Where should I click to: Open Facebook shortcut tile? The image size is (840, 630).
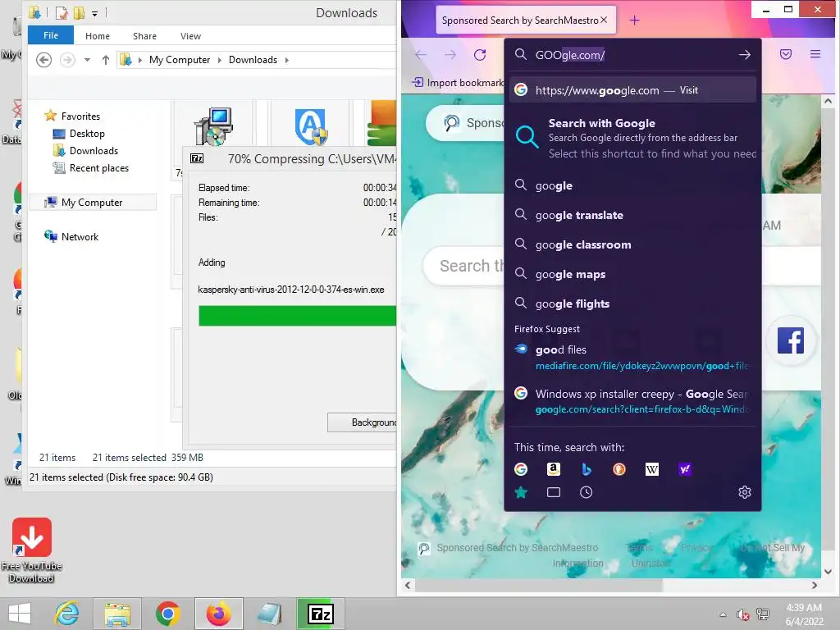[791, 340]
